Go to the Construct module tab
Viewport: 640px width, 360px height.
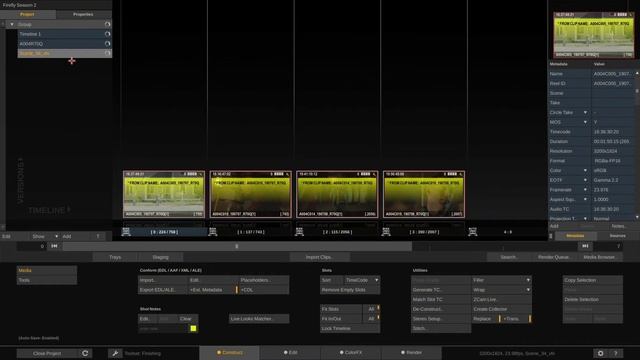coord(229,353)
